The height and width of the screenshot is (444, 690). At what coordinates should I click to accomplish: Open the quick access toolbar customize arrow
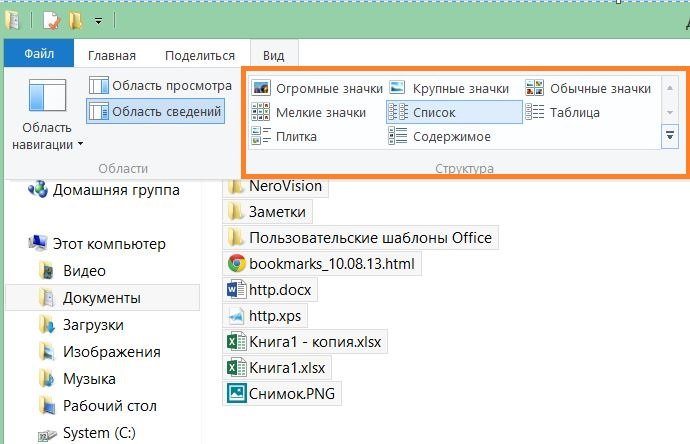(98, 20)
